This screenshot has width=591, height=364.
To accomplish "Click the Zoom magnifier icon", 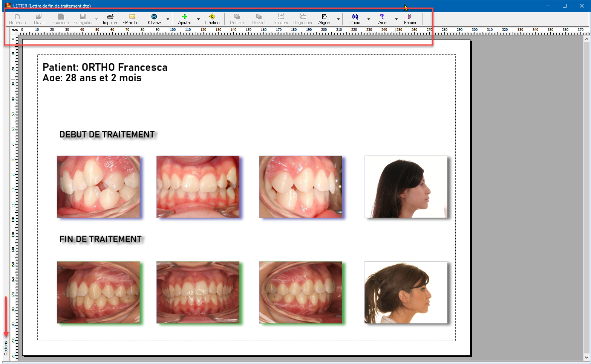I will click(355, 17).
